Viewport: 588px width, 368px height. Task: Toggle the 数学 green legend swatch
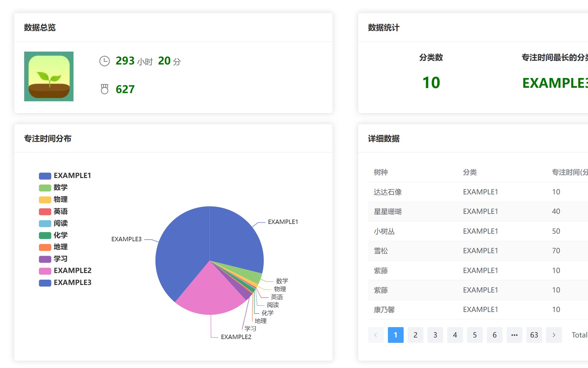click(45, 188)
